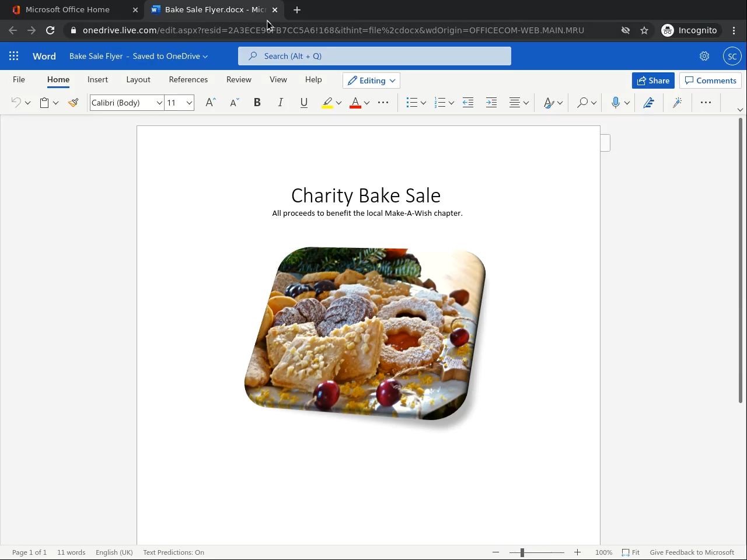Open the Comments pane
This screenshot has width=747, height=560.
coord(710,80)
